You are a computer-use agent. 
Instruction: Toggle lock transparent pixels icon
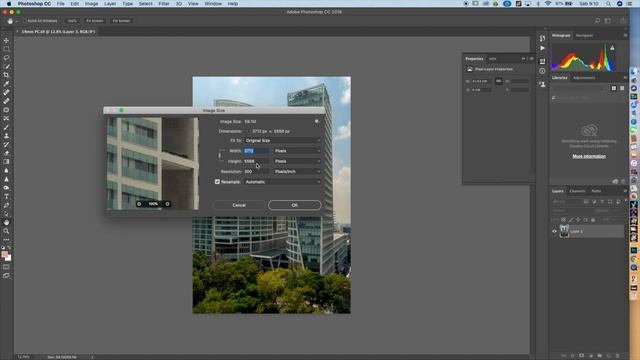click(564, 220)
